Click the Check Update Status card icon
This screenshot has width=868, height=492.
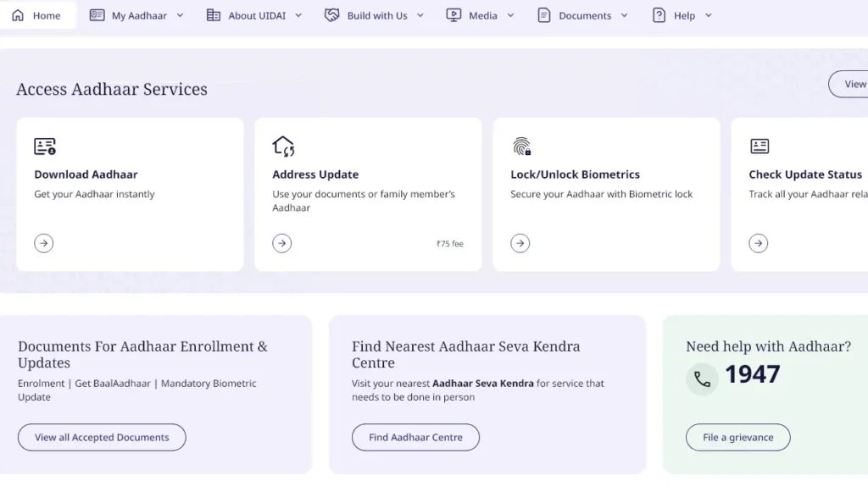click(759, 146)
